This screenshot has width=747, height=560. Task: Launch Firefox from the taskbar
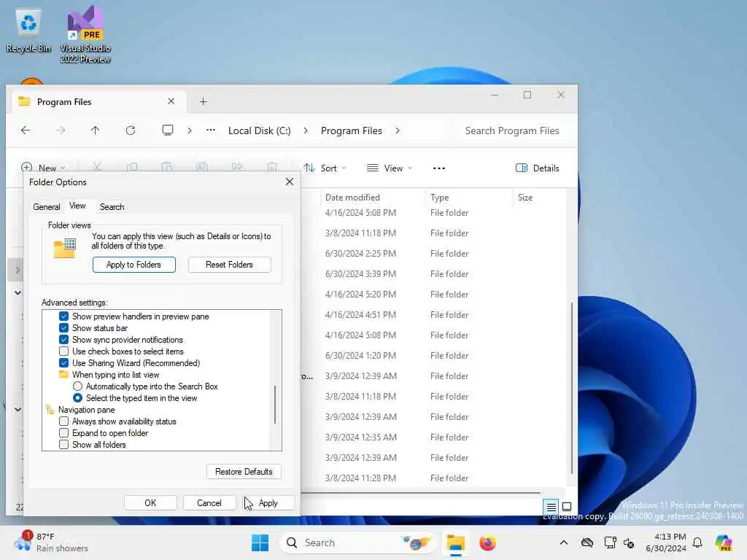pyautogui.click(x=487, y=542)
